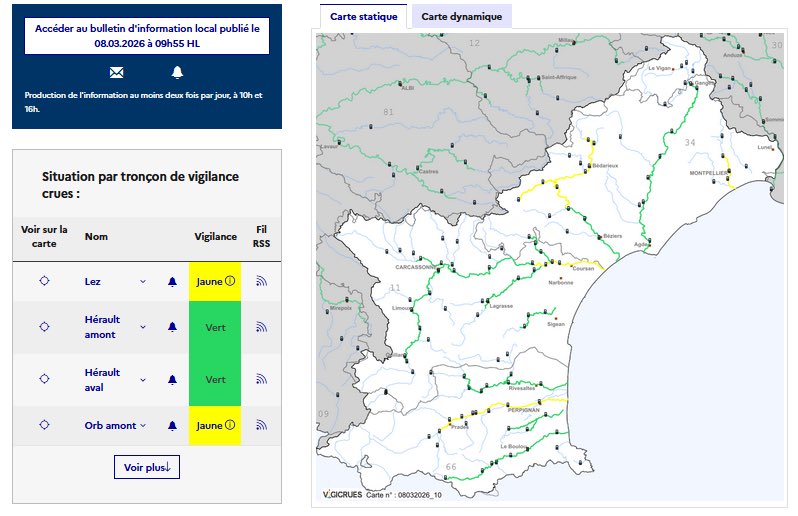Click Sigean label on the map
Screen dimensions: 798x516
click(556, 324)
